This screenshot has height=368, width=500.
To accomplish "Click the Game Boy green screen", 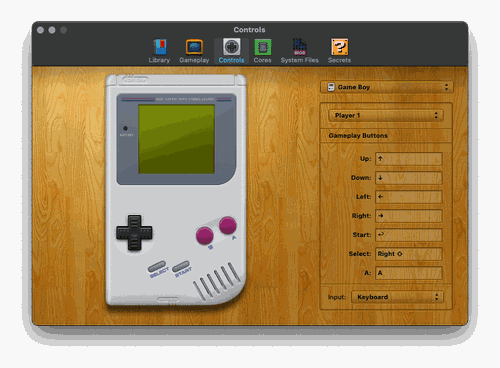I will click(176, 139).
